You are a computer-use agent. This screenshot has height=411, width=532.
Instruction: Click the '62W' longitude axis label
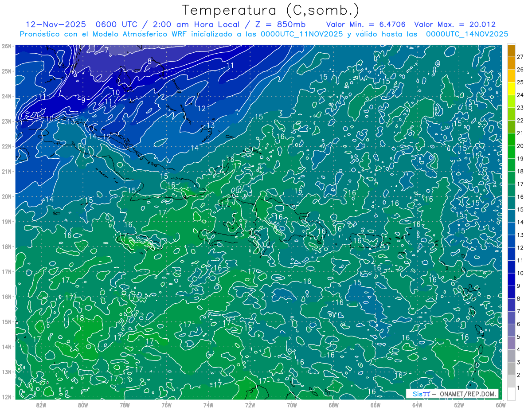pos(459,405)
